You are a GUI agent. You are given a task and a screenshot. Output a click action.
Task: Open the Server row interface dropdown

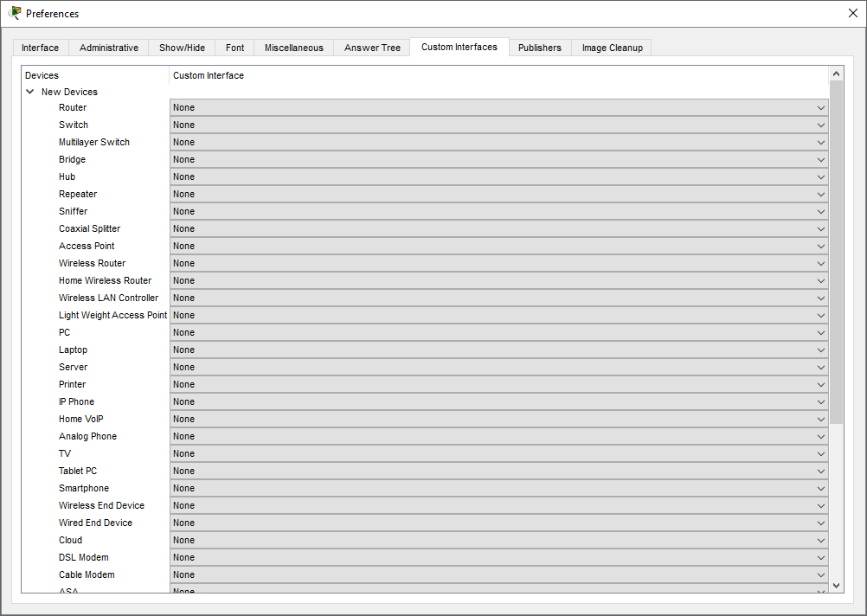[498, 368]
